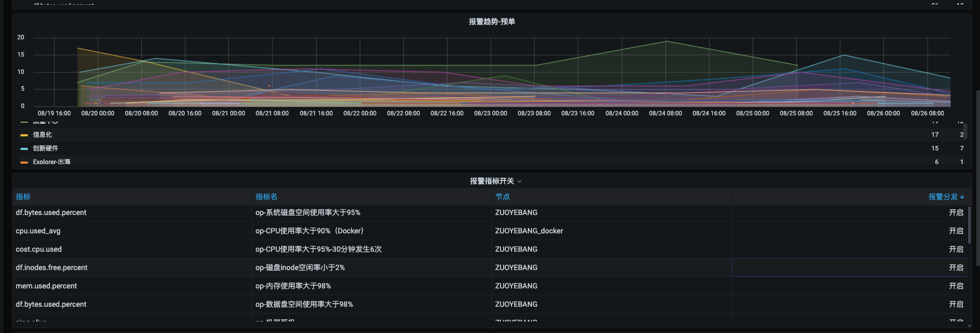Click the cpu.used_avg metric cell
980x333 pixels.
(x=38, y=231)
